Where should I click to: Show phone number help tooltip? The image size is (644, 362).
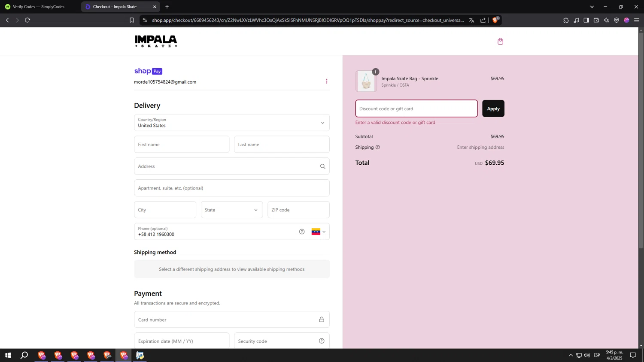(x=302, y=232)
